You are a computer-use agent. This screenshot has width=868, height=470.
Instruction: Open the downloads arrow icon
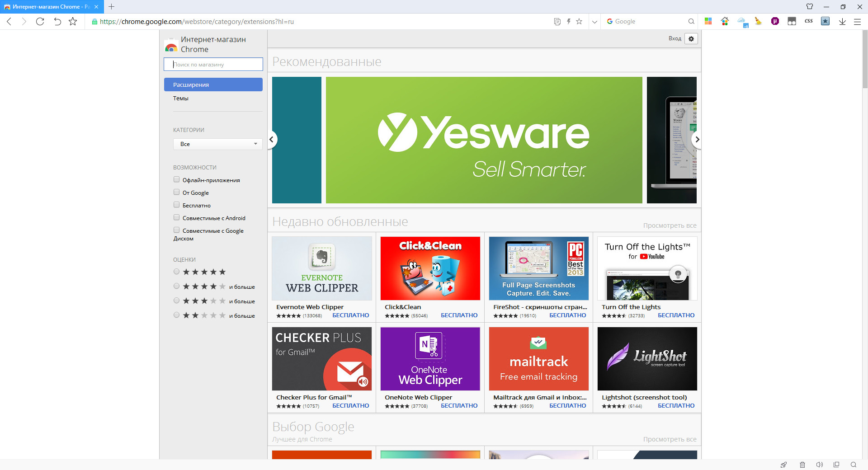(x=842, y=21)
